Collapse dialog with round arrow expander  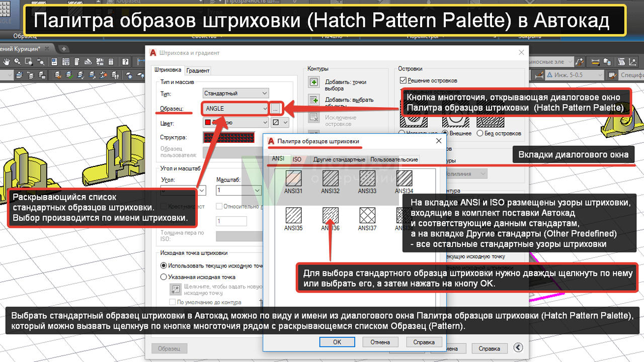tap(518, 348)
